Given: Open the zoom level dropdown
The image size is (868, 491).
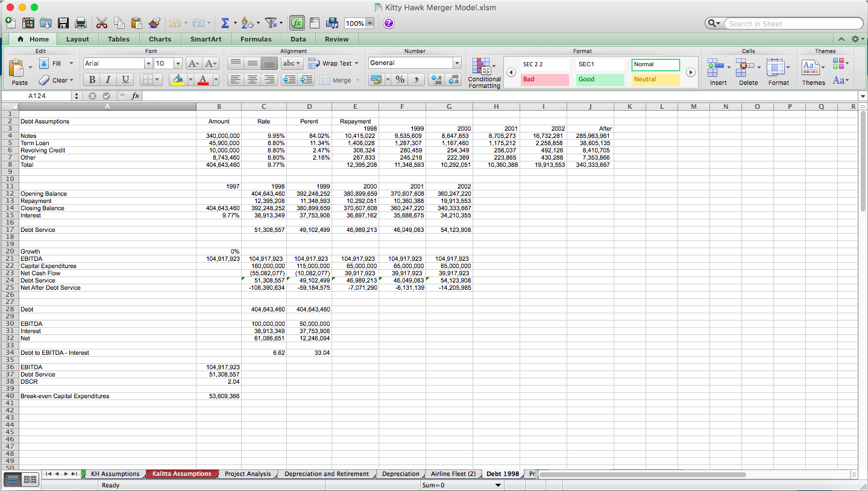Looking at the screenshot, I should coord(368,23).
